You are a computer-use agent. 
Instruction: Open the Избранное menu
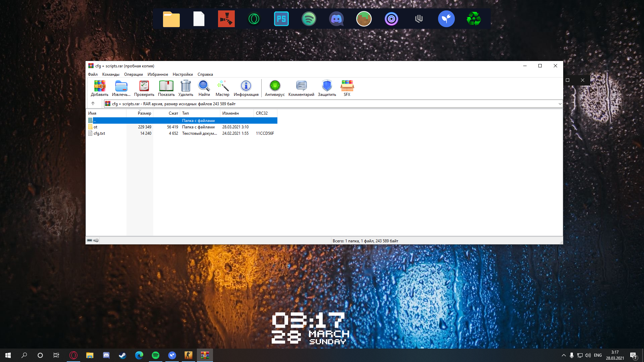tap(158, 74)
